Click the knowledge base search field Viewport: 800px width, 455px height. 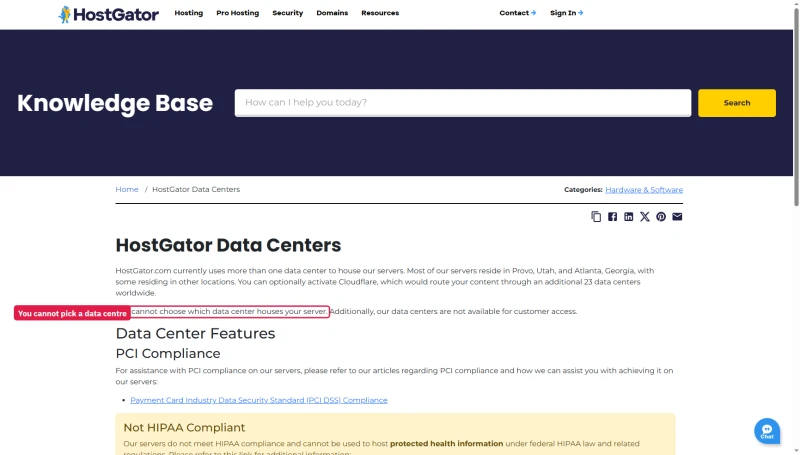[463, 103]
